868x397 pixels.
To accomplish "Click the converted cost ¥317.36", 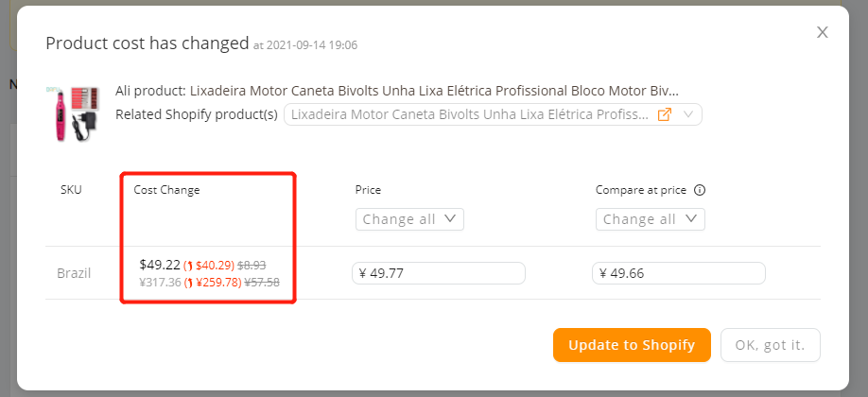I will click(x=161, y=283).
